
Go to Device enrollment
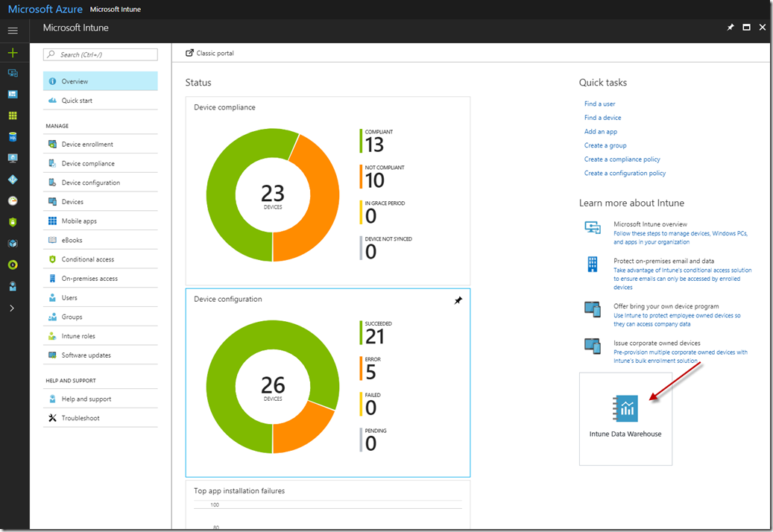pos(101,145)
